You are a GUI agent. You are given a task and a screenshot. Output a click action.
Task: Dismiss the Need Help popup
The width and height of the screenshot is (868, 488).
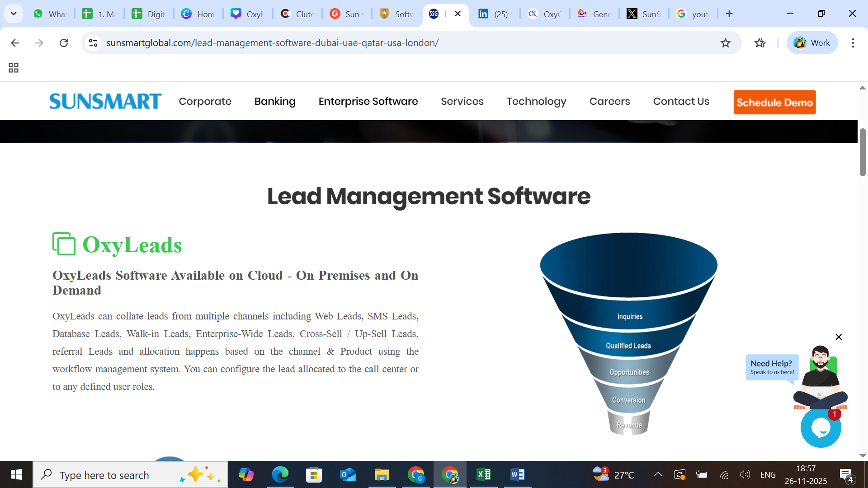[x=839, y=337]
